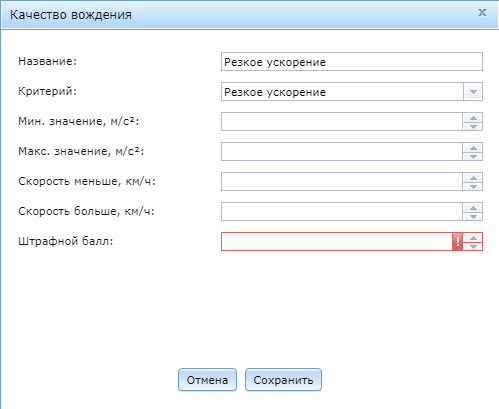Click the Название: label

tap(47, 61)
